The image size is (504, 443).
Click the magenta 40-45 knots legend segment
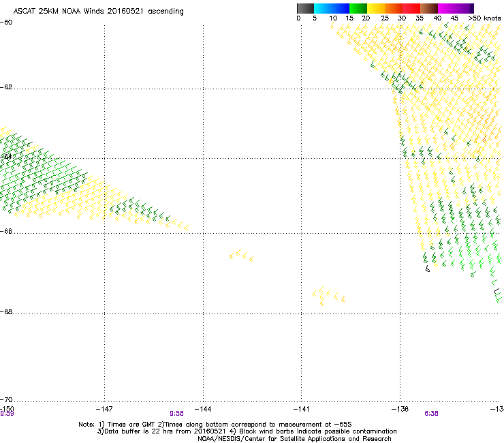point(447,8)
